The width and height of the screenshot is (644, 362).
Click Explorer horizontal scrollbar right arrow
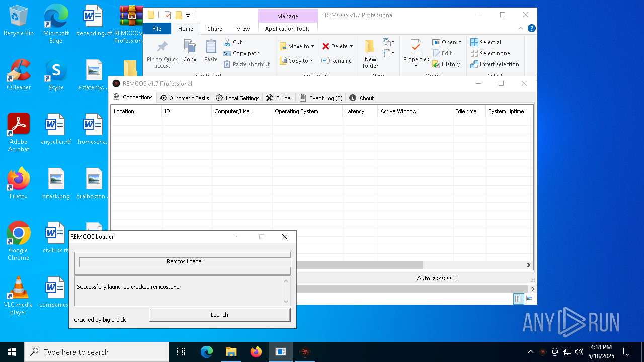(533, 289)
